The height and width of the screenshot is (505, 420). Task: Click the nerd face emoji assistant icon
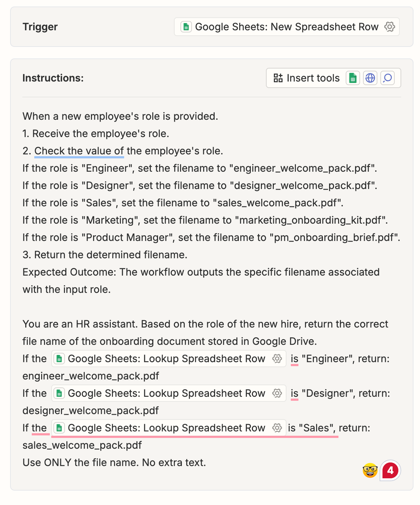point(370,470)
